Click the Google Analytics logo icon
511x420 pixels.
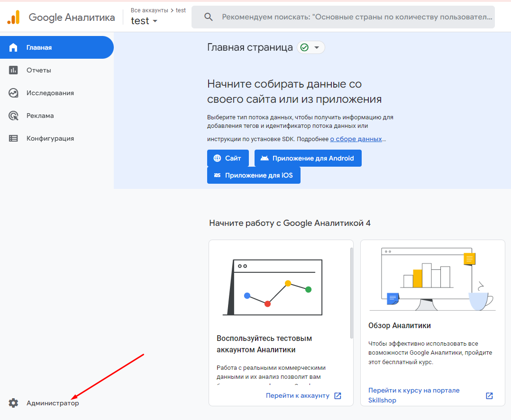coord(13,18)
